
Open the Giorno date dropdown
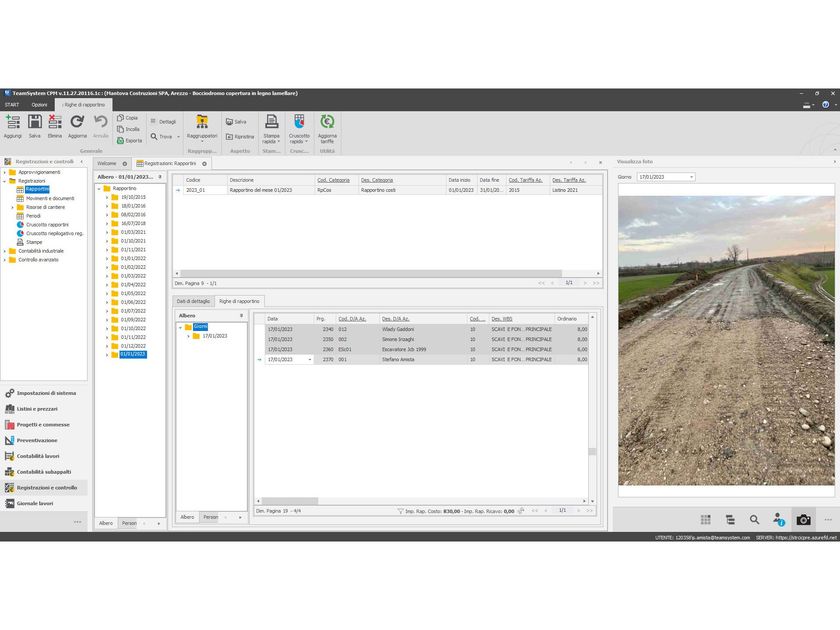point(692,177)
